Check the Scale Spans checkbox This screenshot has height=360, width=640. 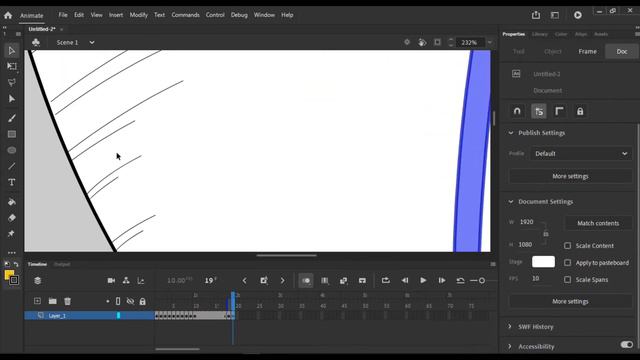pos(567,280)
